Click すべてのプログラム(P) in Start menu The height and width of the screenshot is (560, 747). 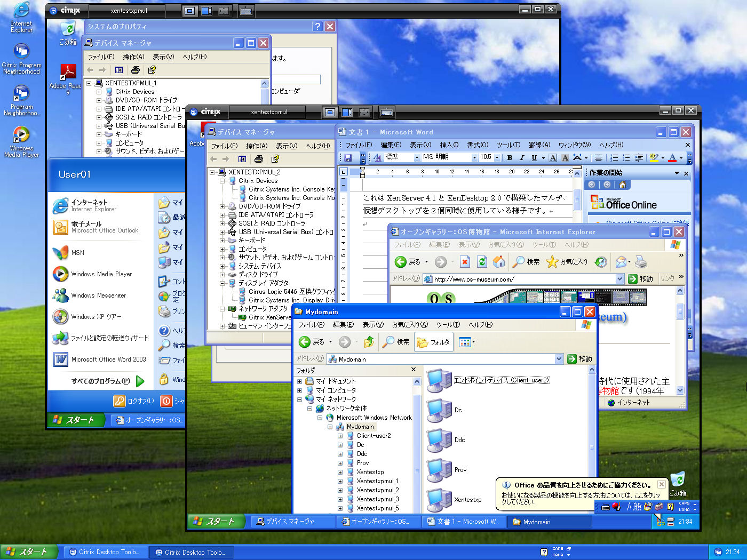[108, 381]
